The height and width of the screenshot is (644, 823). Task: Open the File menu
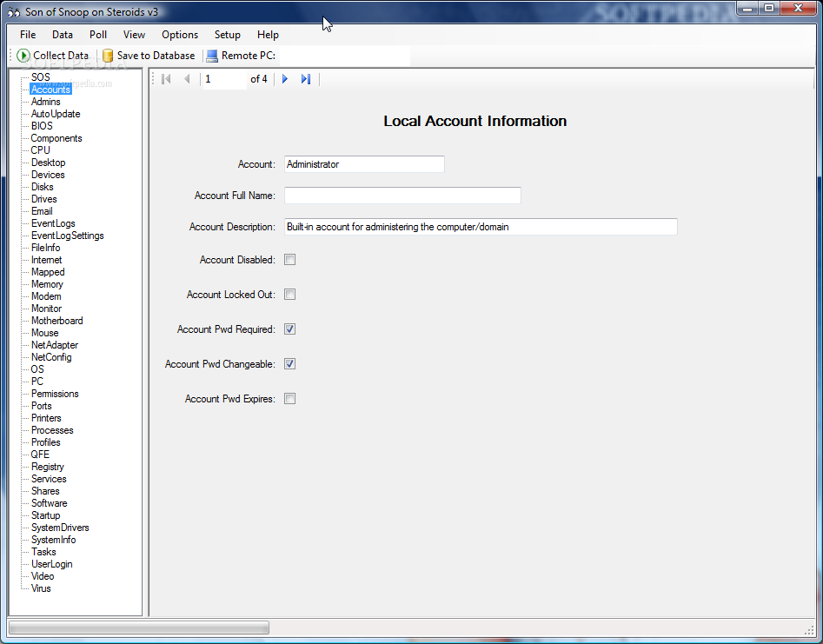(x=28, y=35)
